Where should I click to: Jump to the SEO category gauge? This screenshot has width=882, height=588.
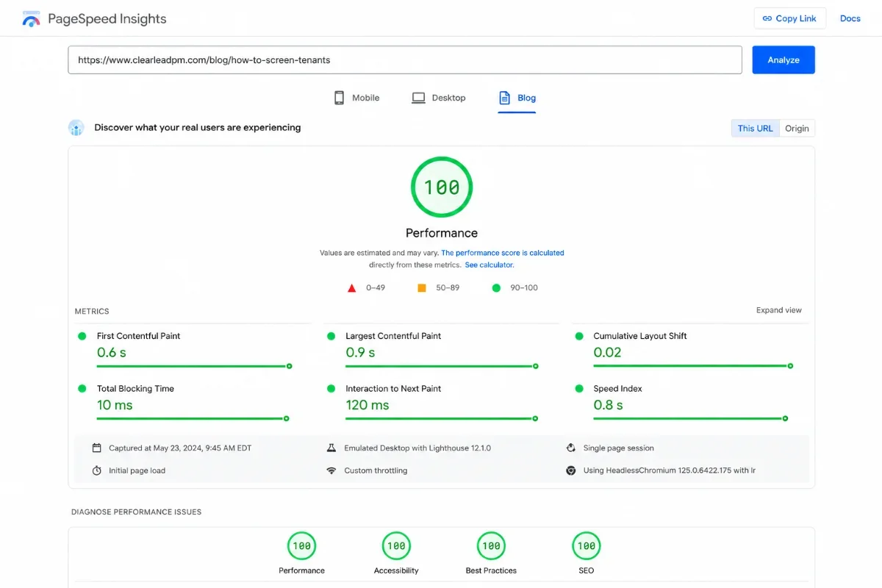(x=587, y=546)
